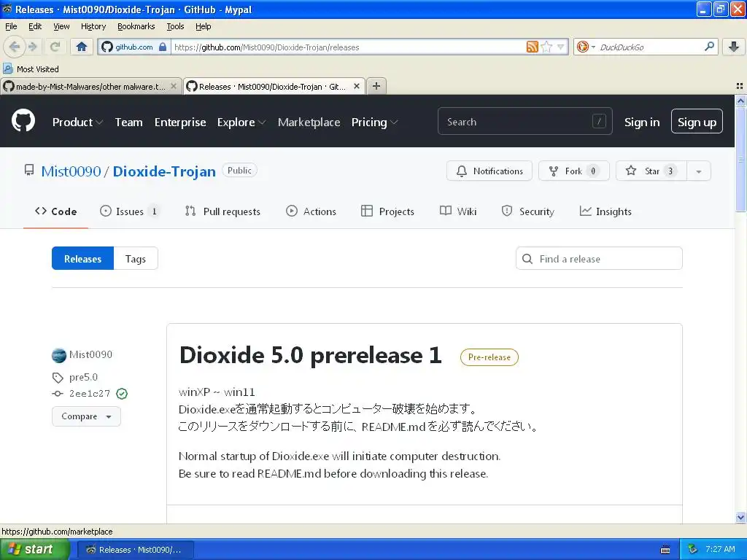Open the address bar history dropdown arrow
This screenshot has width=747, height=560.
coord(561,47)
